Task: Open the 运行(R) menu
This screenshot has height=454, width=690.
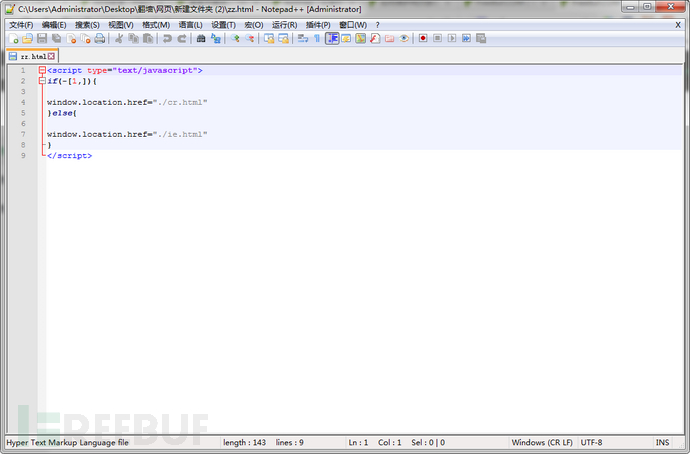Action: (x=284, y=25)
